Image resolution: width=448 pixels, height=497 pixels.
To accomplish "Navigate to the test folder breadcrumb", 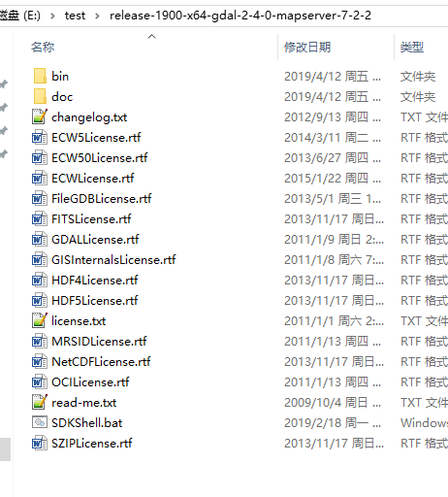I will [x=75, y=16].
